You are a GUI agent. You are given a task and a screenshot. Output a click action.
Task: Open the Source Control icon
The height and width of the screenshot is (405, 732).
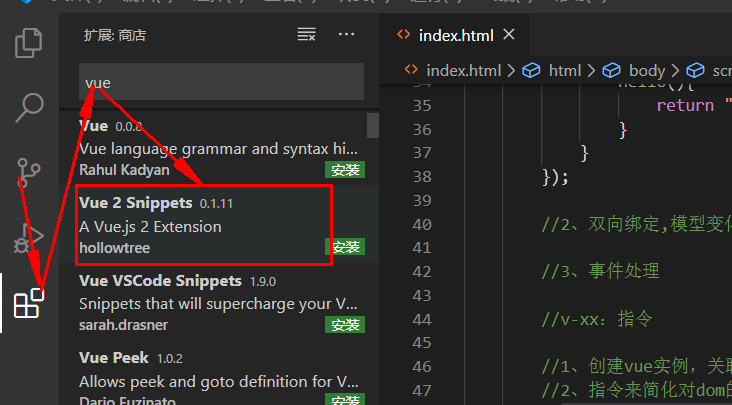[x=29, y=173]
